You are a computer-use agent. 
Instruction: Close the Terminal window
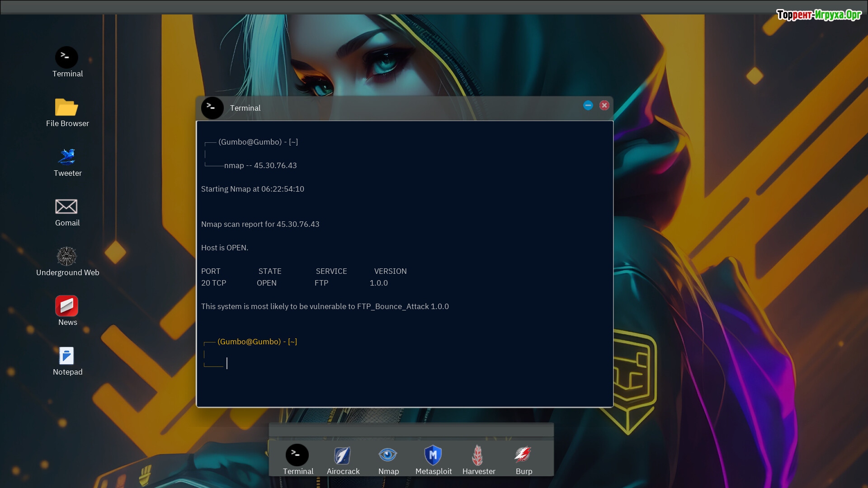604,105
